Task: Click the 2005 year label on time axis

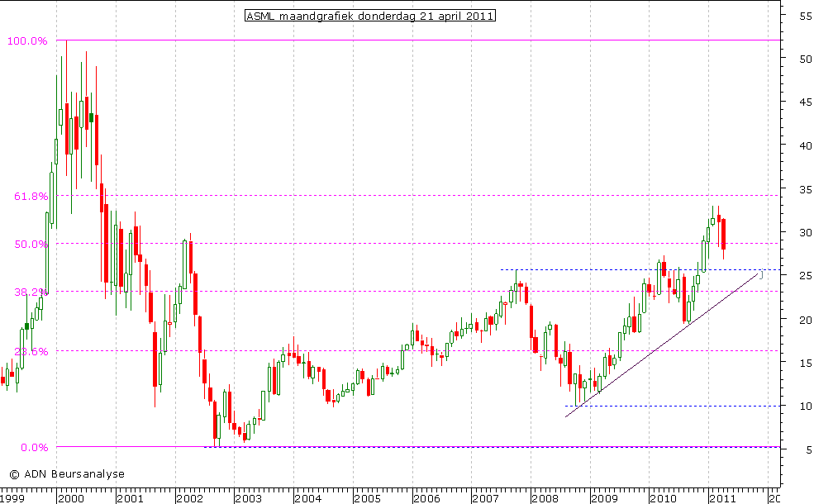Action: (368, 498)
